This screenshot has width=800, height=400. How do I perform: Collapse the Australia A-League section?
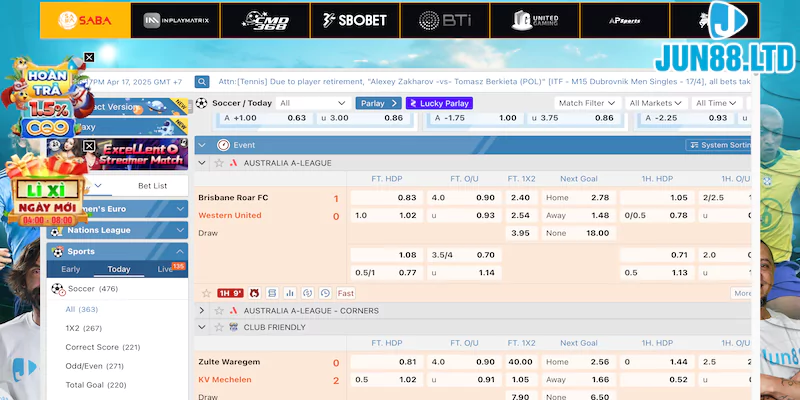click(202, 162)
